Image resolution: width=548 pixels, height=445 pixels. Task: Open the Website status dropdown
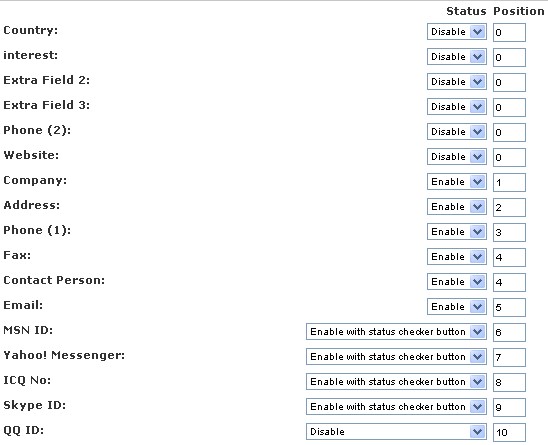456,157
